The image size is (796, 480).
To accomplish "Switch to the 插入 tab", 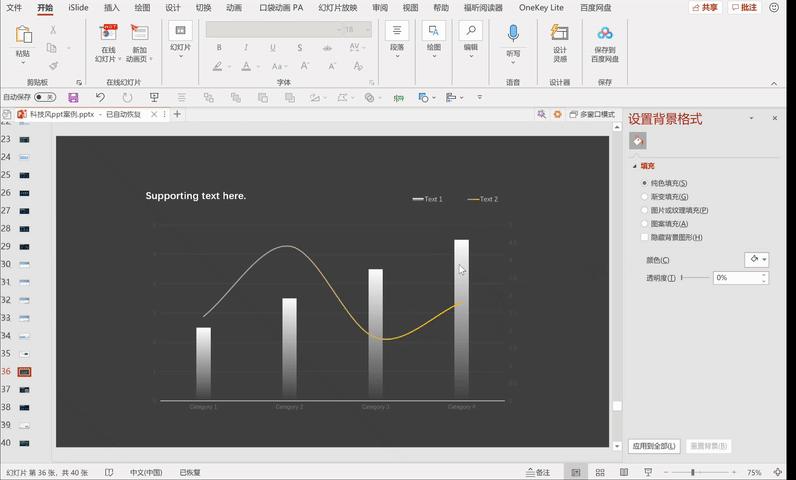I will (111, 8).
